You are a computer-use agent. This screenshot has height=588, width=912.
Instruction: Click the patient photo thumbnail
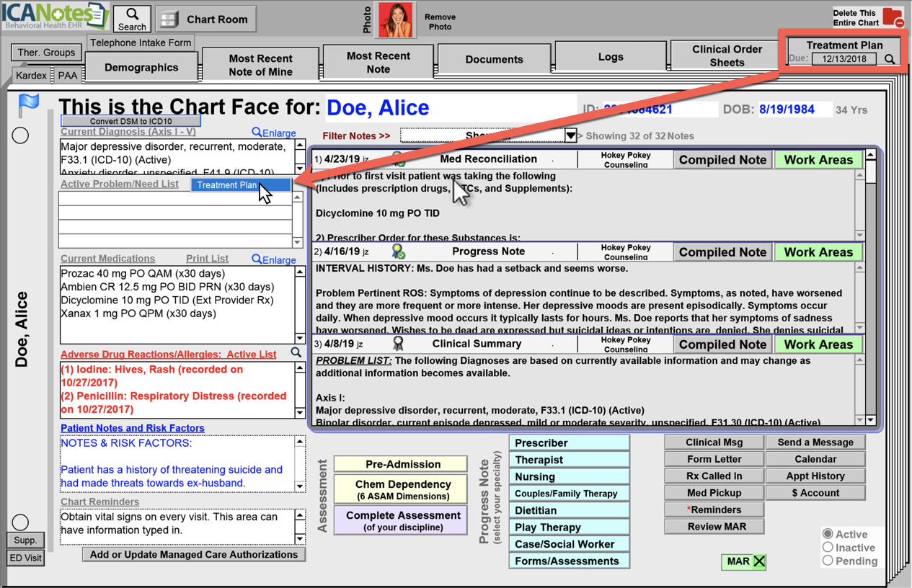point(396,19)
